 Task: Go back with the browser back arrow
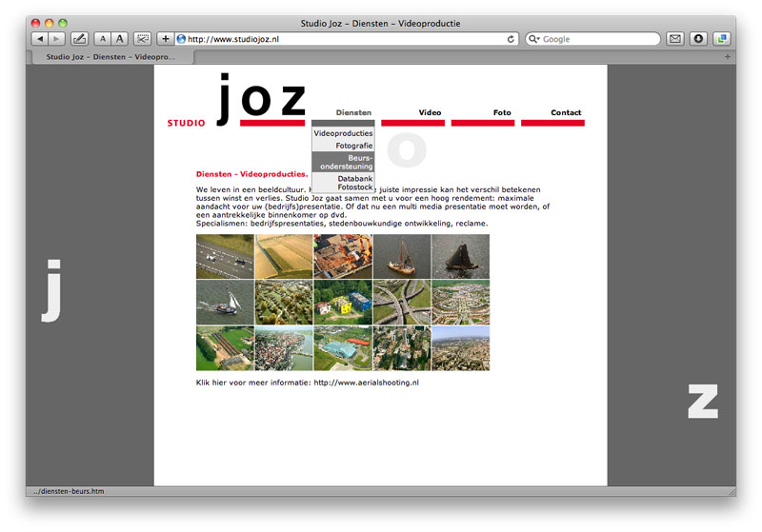[x=40, y=39]
